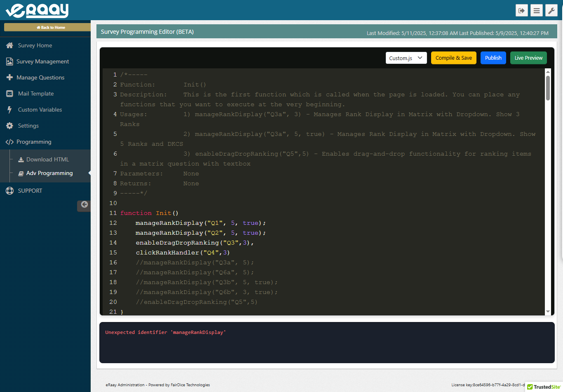The height and width of the screenshot is (392, 563).
Task: Click line number 21 in gutter
Action: [x=113, y=312]
